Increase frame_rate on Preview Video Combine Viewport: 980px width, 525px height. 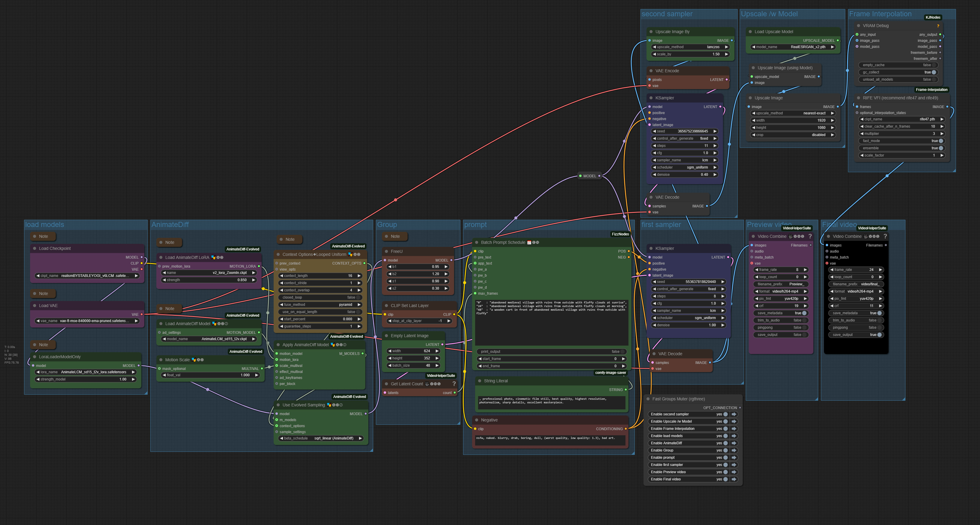pos(805,269)
